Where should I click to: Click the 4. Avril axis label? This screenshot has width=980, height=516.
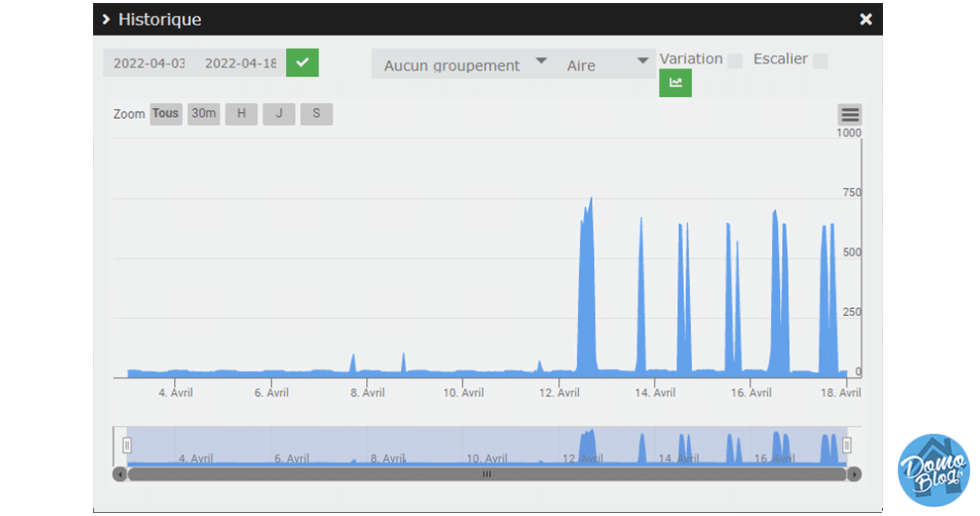point(175,393)
